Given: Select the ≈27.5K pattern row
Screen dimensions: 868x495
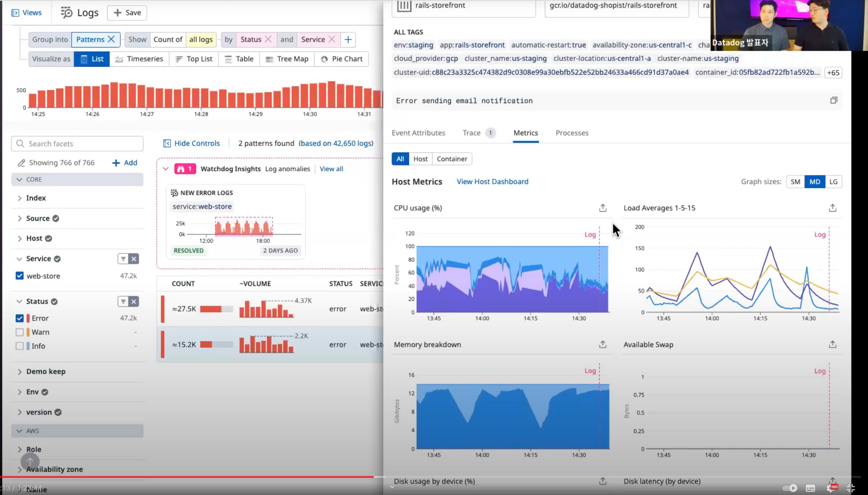Looking at the screenshot, I should [x=270, y=309].
